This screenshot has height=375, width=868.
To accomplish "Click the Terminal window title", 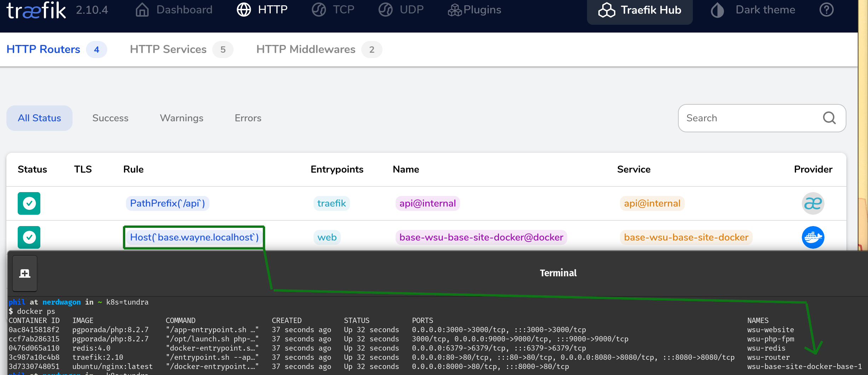I will pyautogui.click(x=558, y=273).
